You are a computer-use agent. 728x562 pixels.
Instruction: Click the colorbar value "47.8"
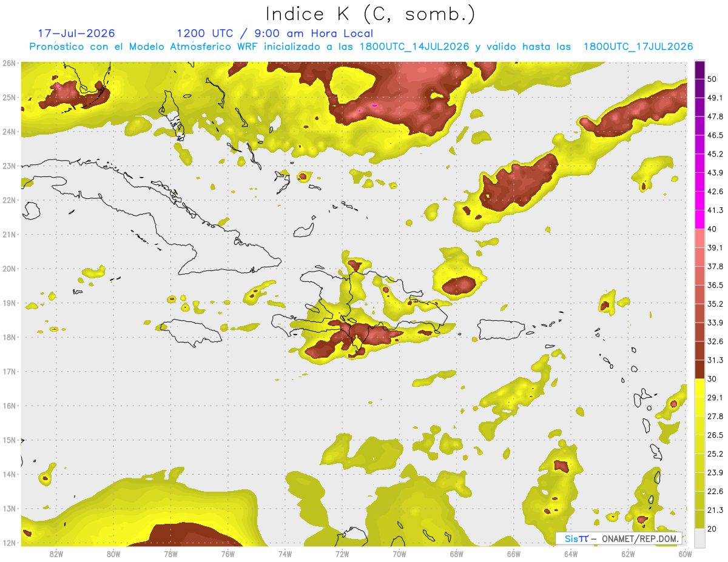(715, 116)
